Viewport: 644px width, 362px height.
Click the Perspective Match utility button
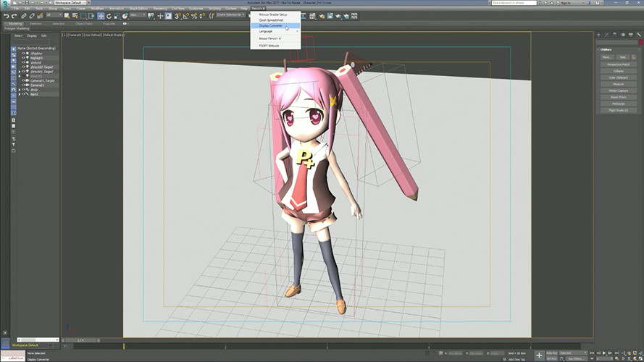pos(618,64)
